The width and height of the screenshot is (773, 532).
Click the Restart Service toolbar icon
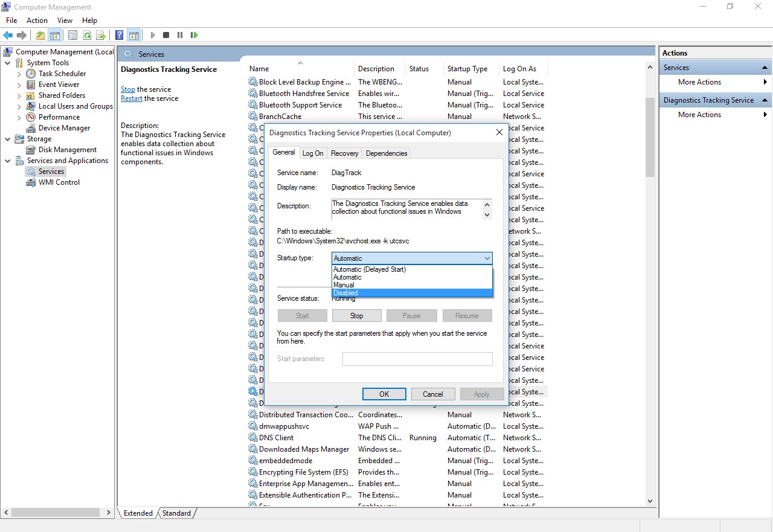194,35
